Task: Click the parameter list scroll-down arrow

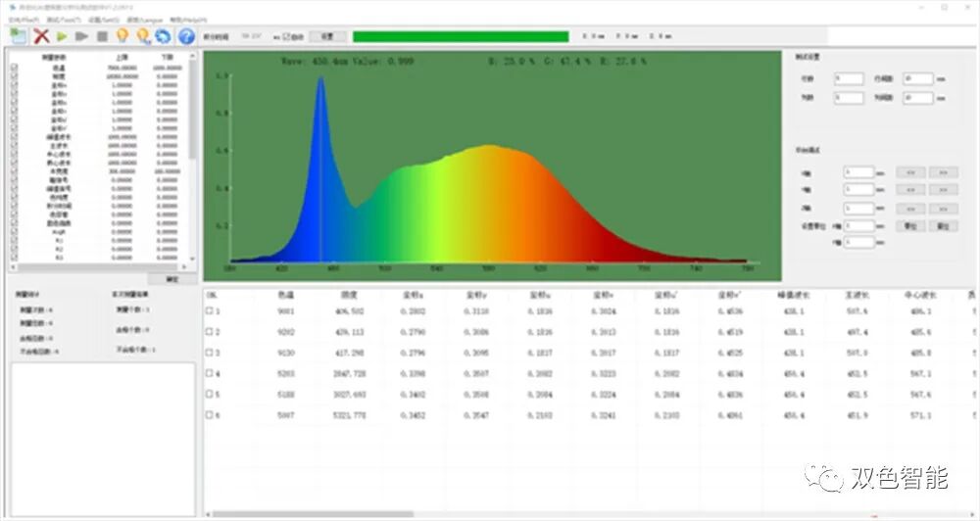Action: point(192,259)
